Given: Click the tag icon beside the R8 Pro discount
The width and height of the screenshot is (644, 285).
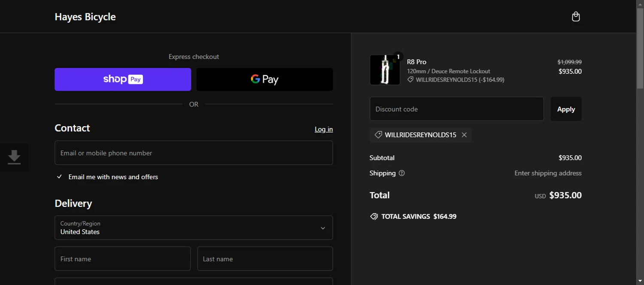Looking at the screenshot, I should pyautogui.click(x=410, y=80).
